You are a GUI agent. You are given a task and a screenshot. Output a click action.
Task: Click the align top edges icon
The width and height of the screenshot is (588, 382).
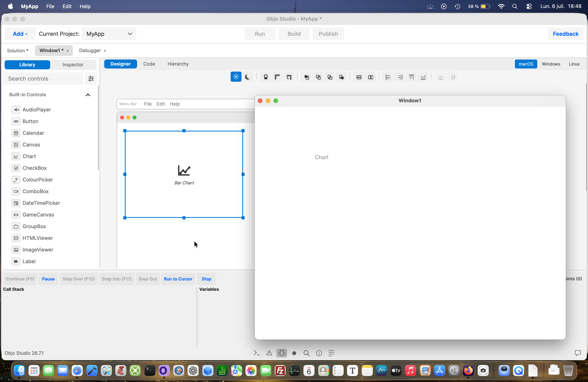(411, 77)
